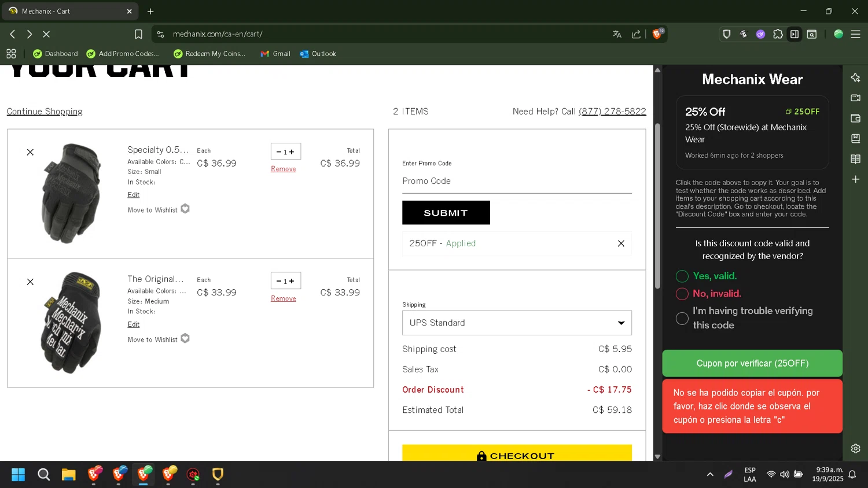The height and width of the screenshot is (488, 868).
Task: Delete The Original gloves with X icon
Action: (x=30, y=282)
